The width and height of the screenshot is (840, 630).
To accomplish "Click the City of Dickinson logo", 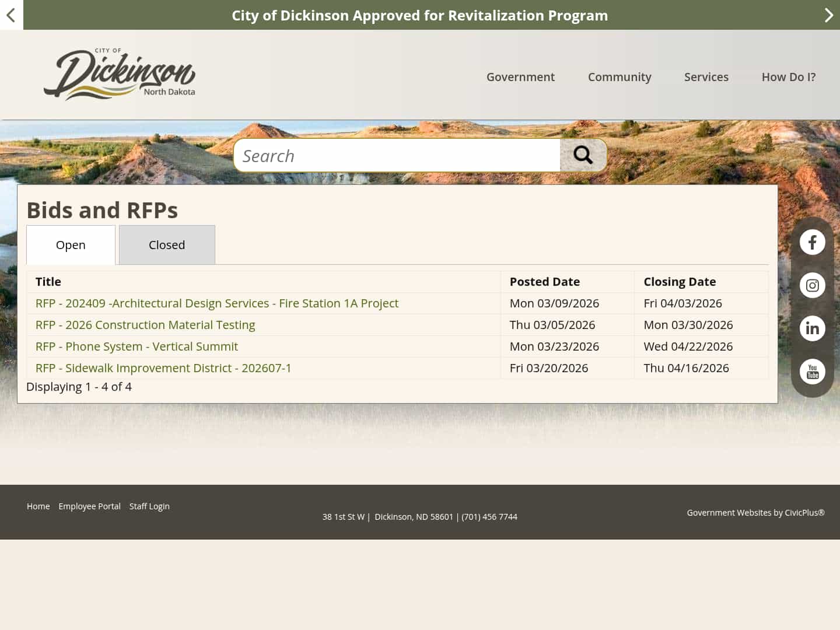I will coord(120,73).
